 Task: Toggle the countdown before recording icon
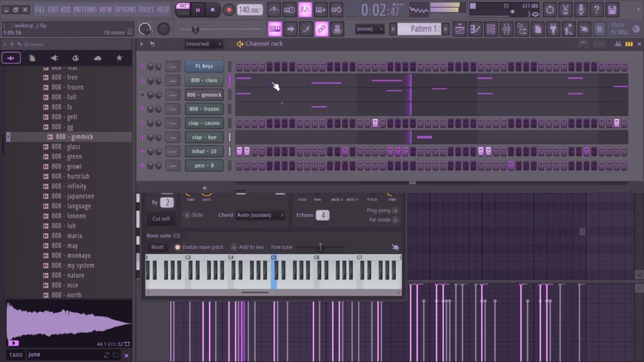click(305, 10)
